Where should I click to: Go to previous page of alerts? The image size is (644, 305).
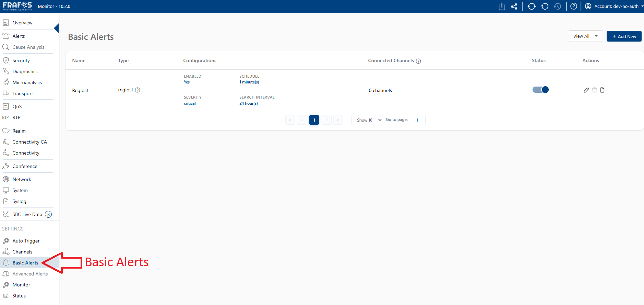click(301, 120)
